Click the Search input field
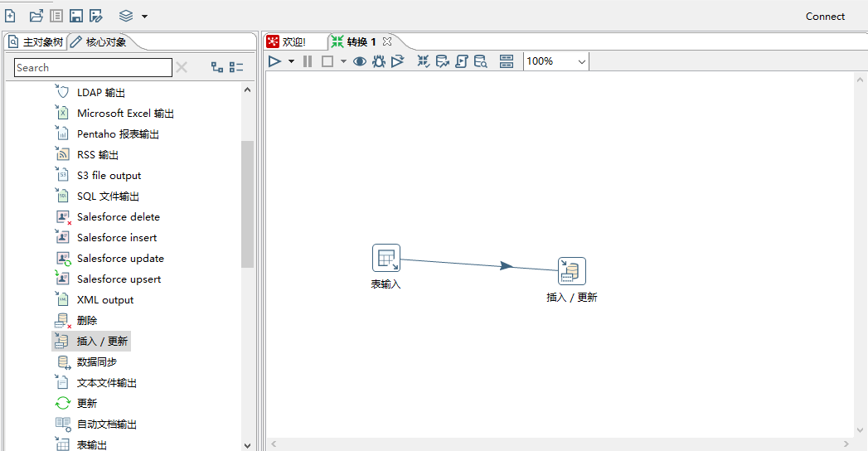This screenshot has height=451, width=868. 93,67
